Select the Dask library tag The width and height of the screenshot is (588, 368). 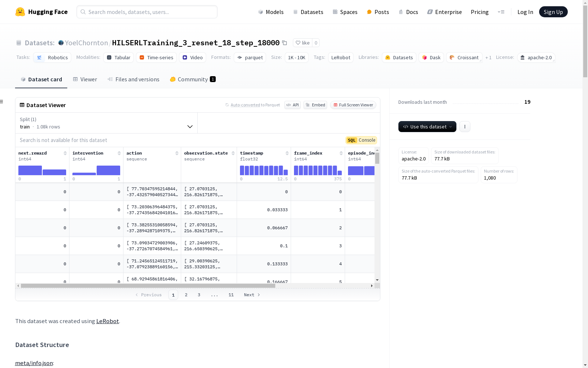[x=431, y=57]
